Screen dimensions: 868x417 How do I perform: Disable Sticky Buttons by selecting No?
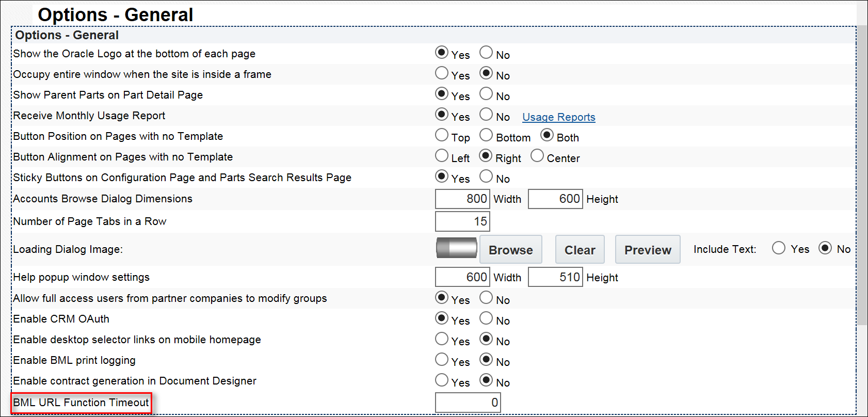pyautogui.click(x=486, y=177)
